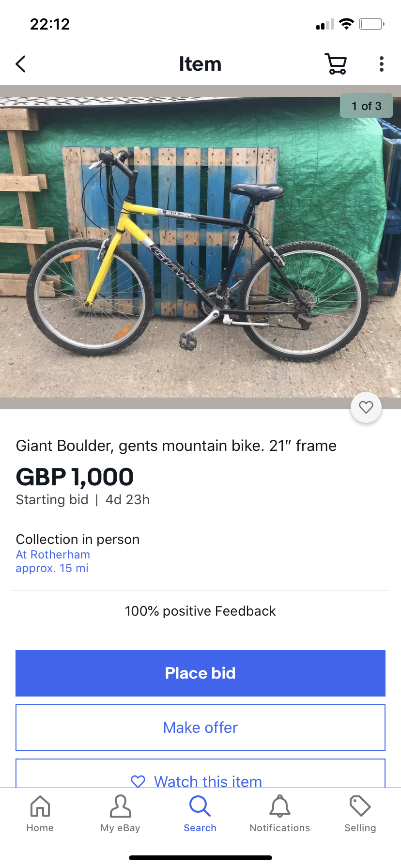
Task: Click the bike listing photo
Action: tap(200, 247)
